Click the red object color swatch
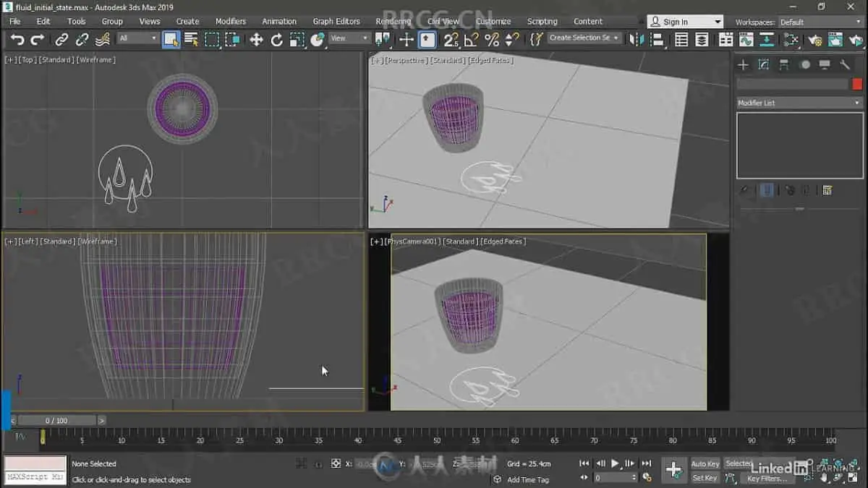This screenshot has width=868, height=488. (857, 85)
